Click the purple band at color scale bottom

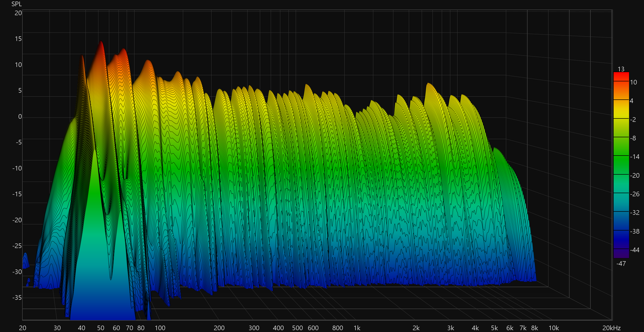point(621,254)
